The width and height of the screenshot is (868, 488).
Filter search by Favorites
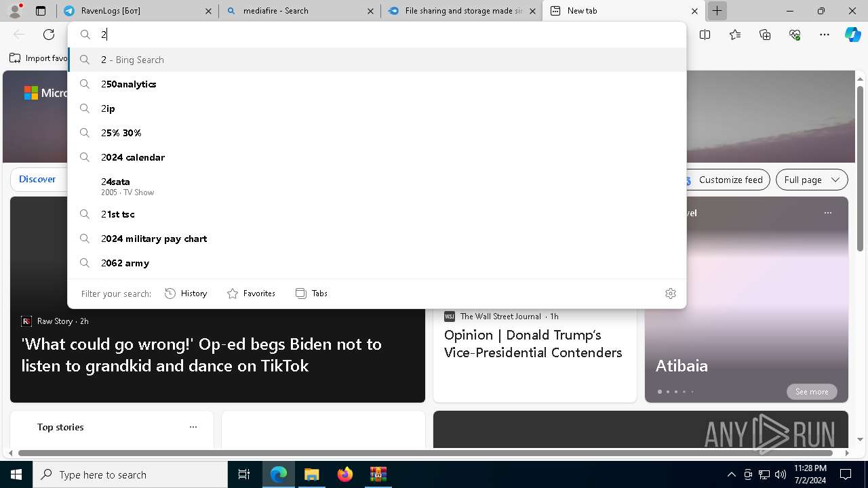click(x=251, y=293)
